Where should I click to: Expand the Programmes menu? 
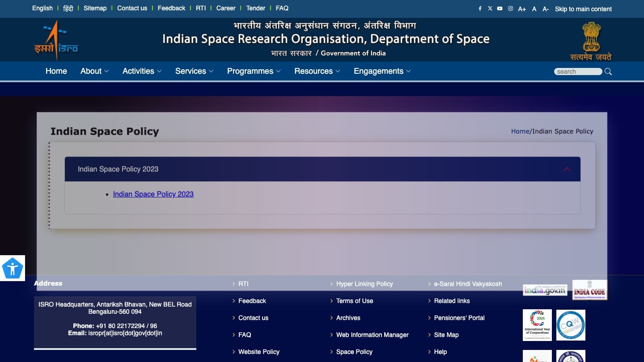[254, 71]
